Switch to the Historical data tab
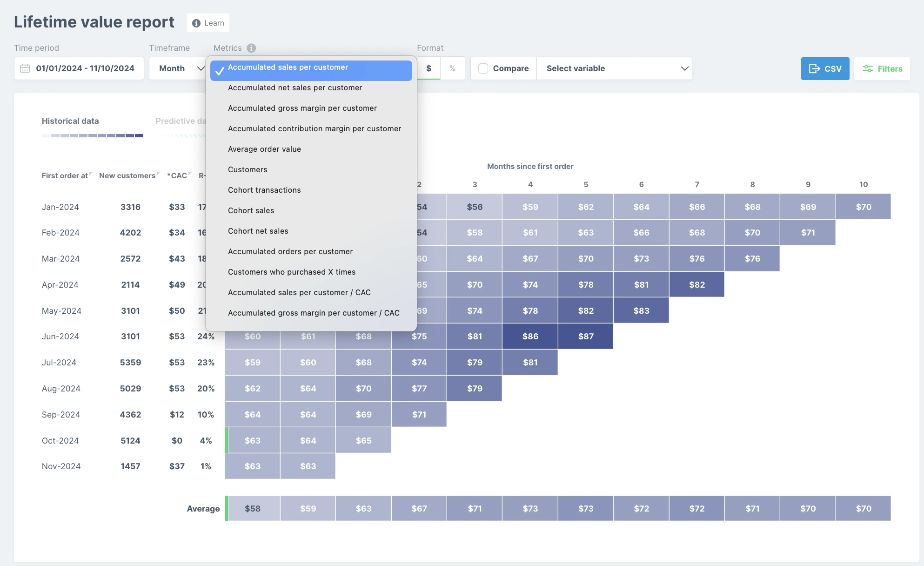Viewport: 924px width, 566px height. pos(70,121)
